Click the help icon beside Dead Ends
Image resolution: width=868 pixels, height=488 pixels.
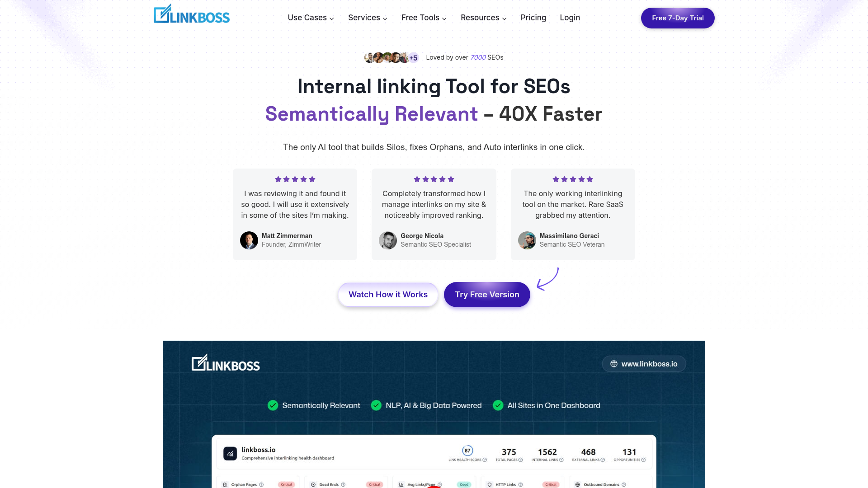(343, 485)
